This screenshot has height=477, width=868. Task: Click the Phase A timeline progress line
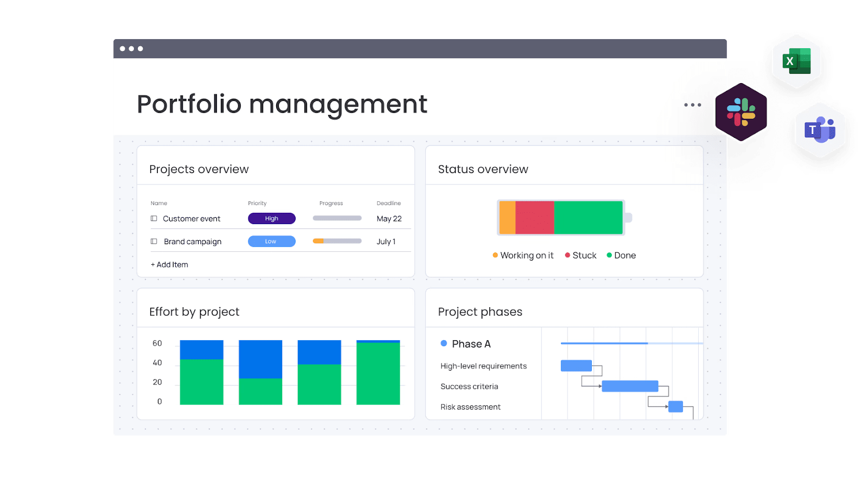click(x=632, y=344)
